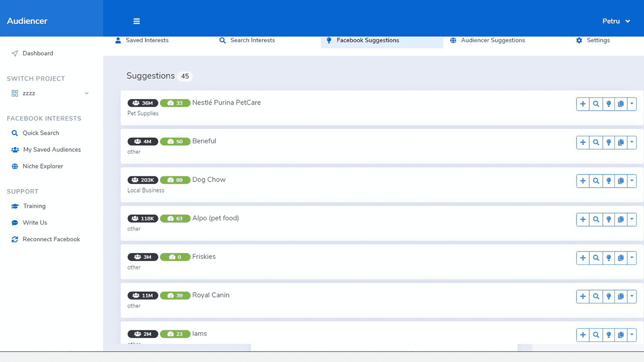Add Beneful interest with plus icon
This screenshot has width=644, height=362.
pyautogui.click(x=583, y=142)
